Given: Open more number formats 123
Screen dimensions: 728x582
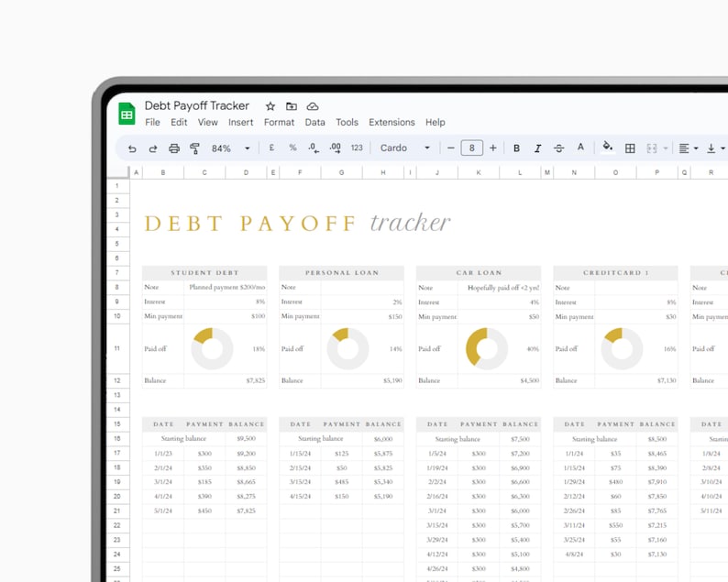Looking at the screenshot, I should pos(357,148).
